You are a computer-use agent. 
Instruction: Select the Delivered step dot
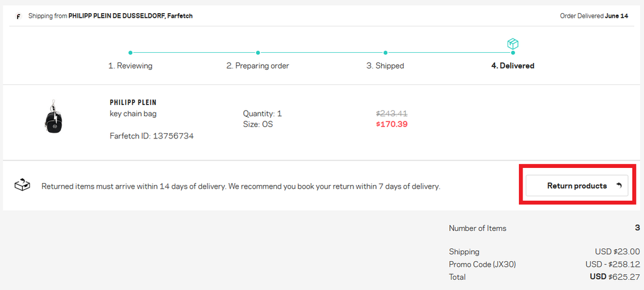click(513, 53)
